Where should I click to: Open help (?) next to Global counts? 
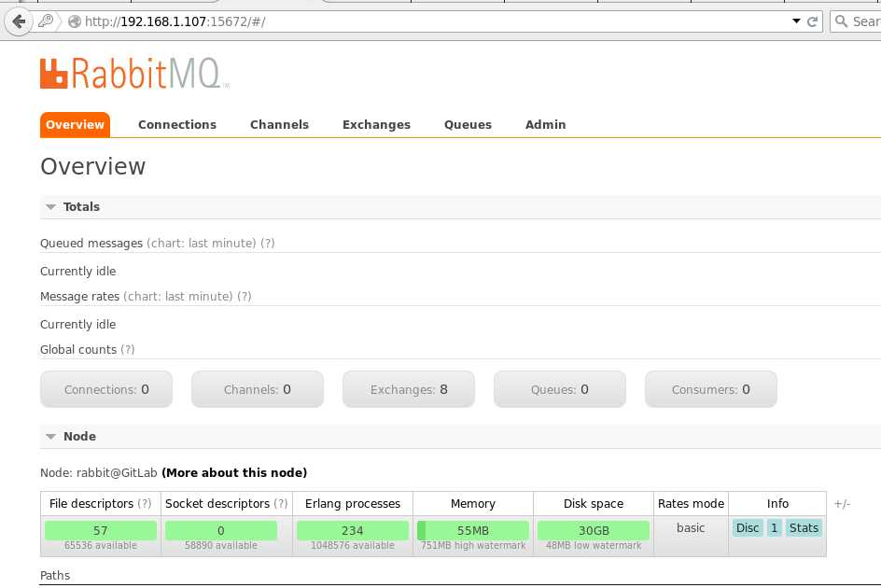pyautogui.click(x=128, y=350)
